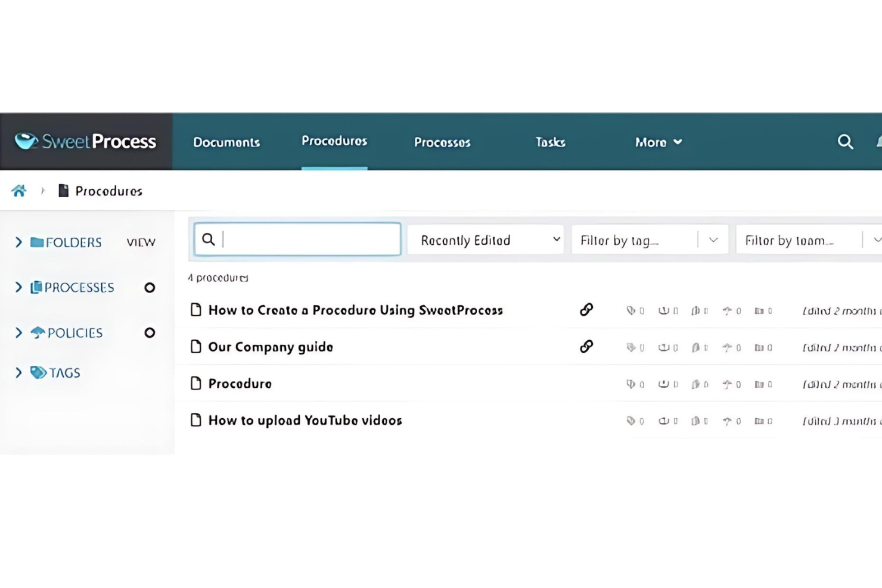The height and width of the screenshot is (588, 882).
Task: Open the More menu in the navigation bar
Action: coord(657,142)
